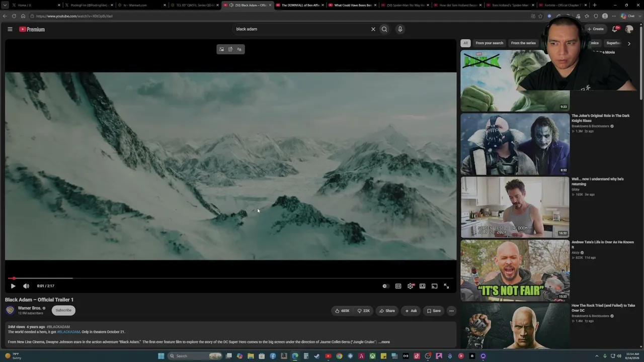The width and height of the screenshot is (644, 362).
Task: Start voice search with the microphone
Action: coord(400,29)
